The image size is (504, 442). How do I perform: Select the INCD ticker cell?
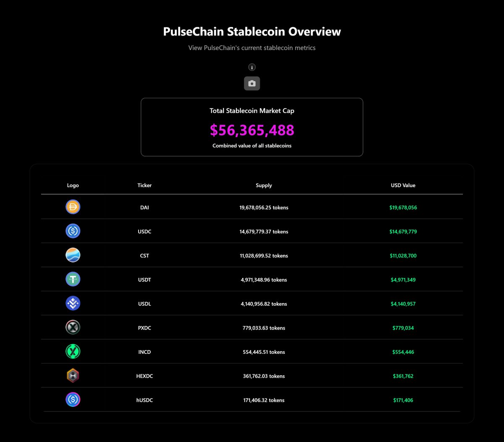click(x=144, y=352)
